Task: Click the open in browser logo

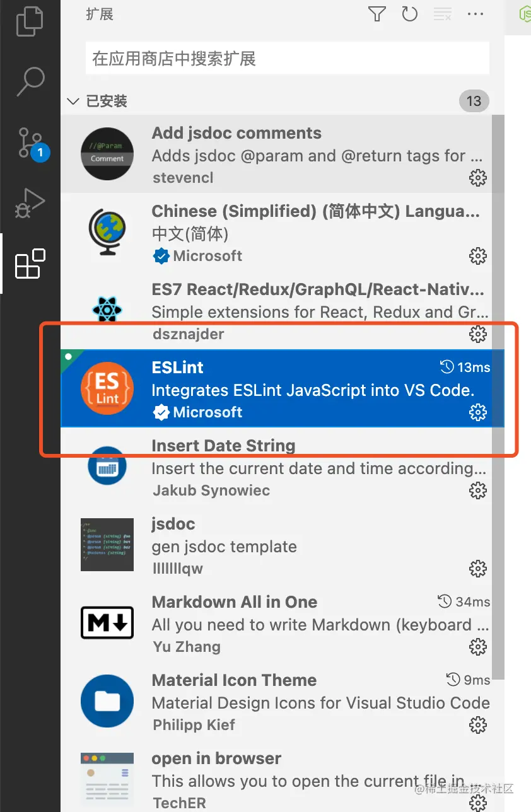Action: pos(107,779)
